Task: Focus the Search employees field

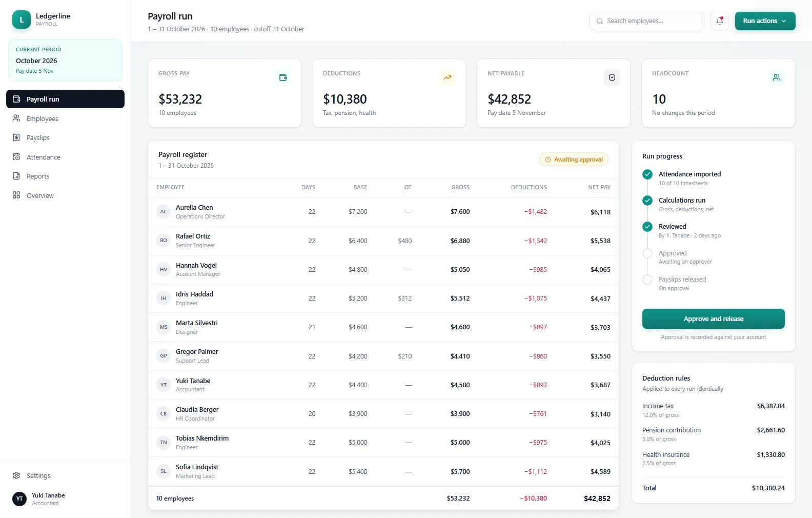Action: click(646, 21)
